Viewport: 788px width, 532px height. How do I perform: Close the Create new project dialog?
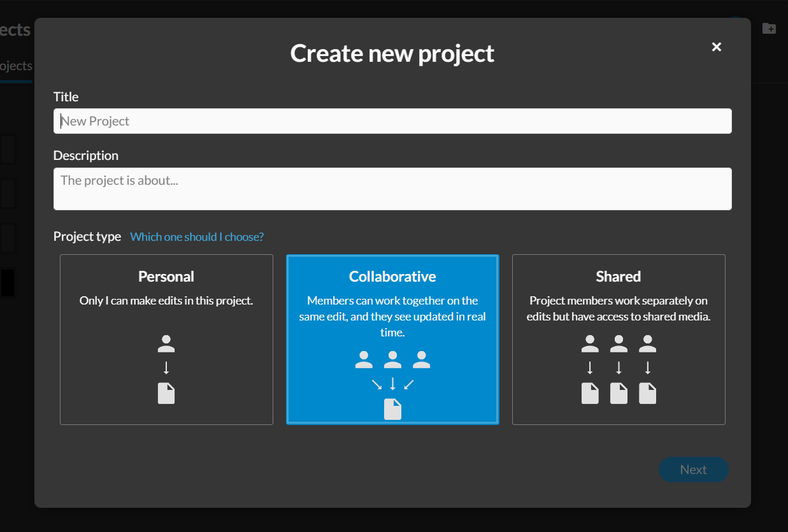pos(717,47)
